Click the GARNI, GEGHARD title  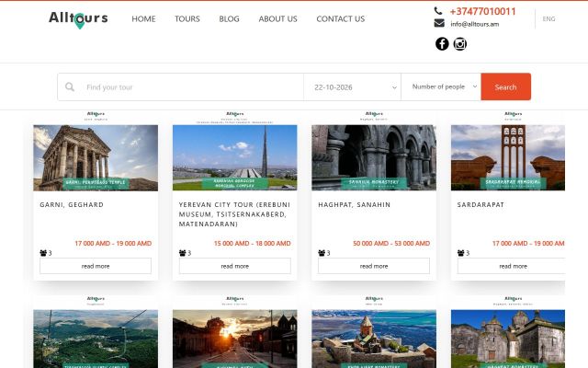[72, 204]
